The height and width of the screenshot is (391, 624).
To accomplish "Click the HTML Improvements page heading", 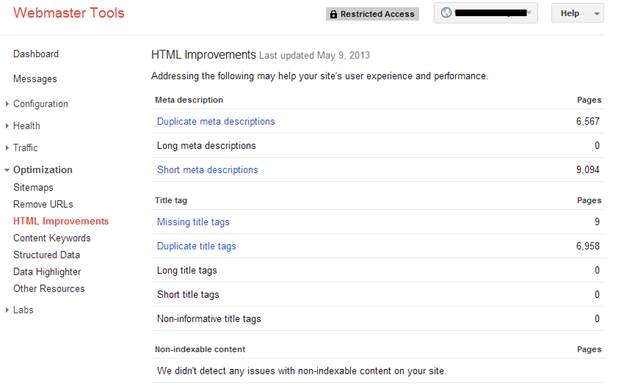I will 203,54.
